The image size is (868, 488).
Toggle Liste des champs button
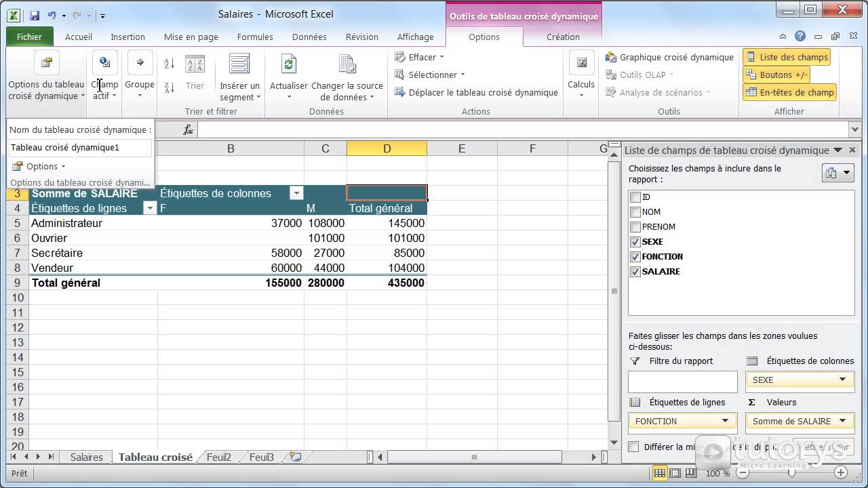(787, 57)
